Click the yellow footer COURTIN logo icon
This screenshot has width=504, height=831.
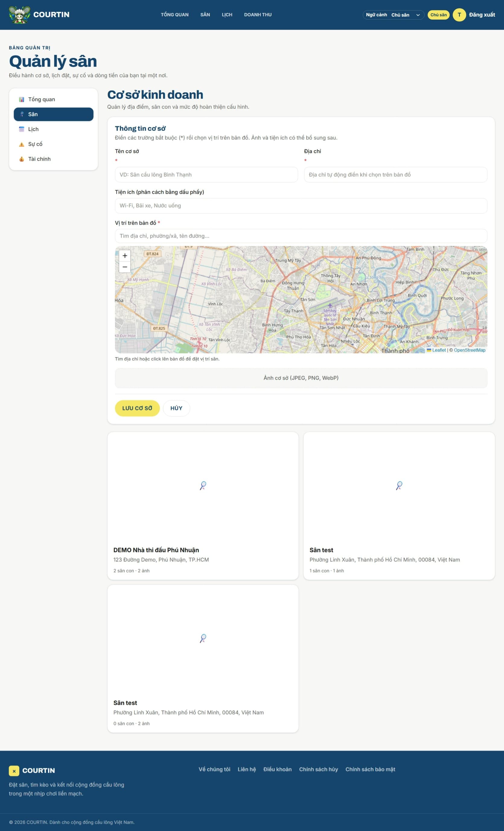coord(14,771)
